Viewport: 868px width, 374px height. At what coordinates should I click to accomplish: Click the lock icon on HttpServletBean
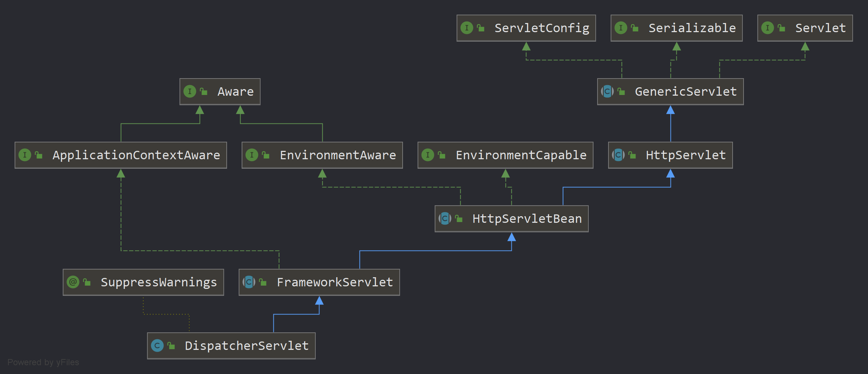(459, 218)
